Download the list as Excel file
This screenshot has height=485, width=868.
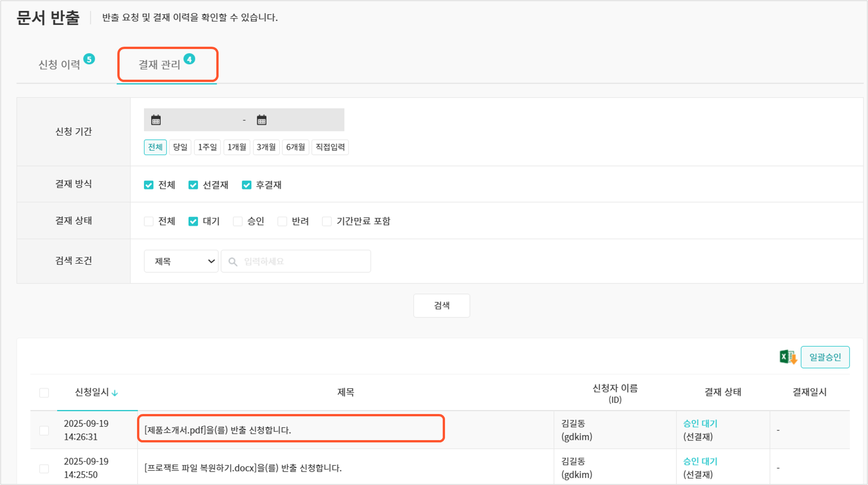788,357
